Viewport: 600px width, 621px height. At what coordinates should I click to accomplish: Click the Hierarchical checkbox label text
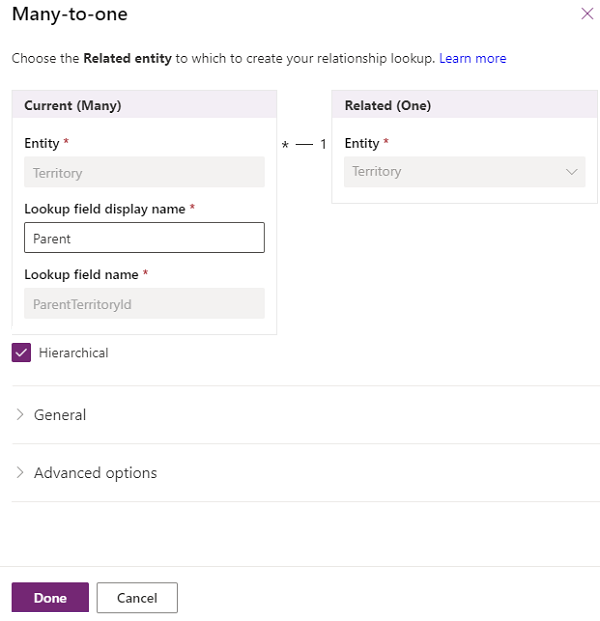click(x=73, y=353)
